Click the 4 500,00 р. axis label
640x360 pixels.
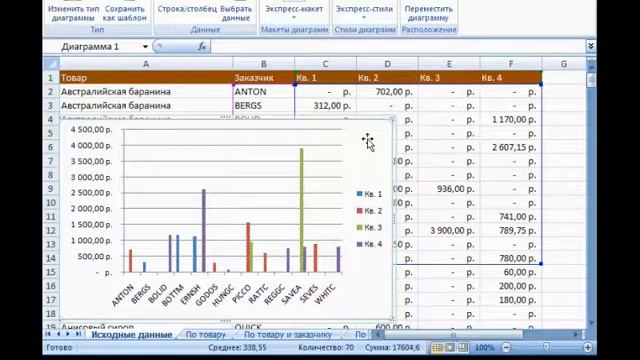pos(91,129)
